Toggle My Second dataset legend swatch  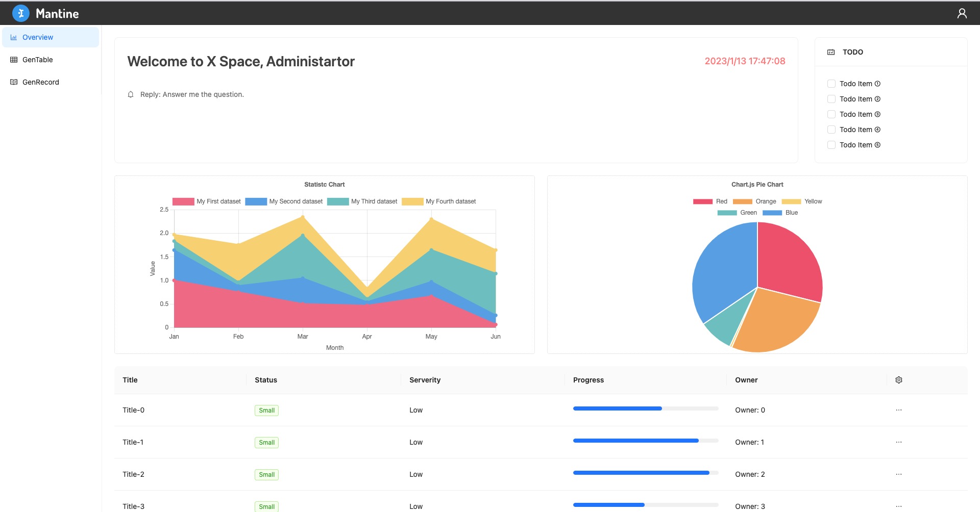point(256,201)
